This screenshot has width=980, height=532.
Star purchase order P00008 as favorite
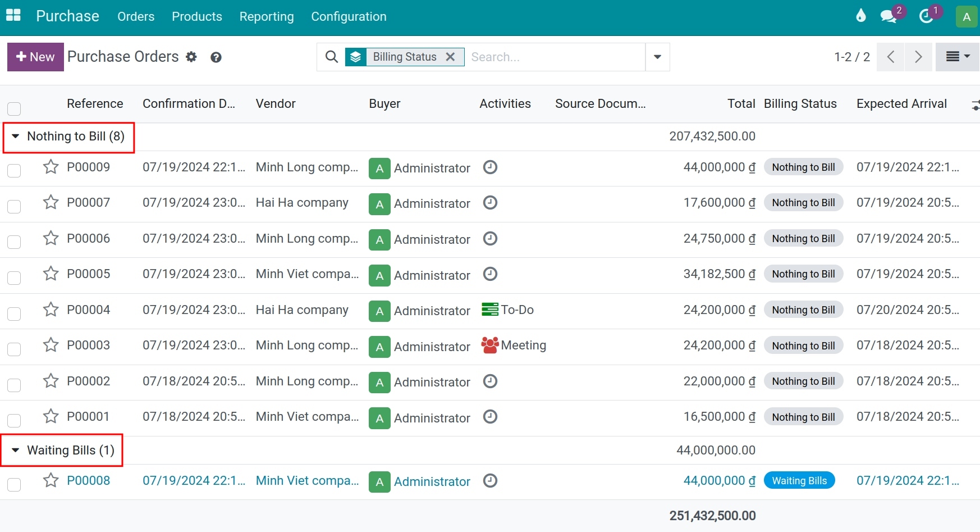point(51,480)
